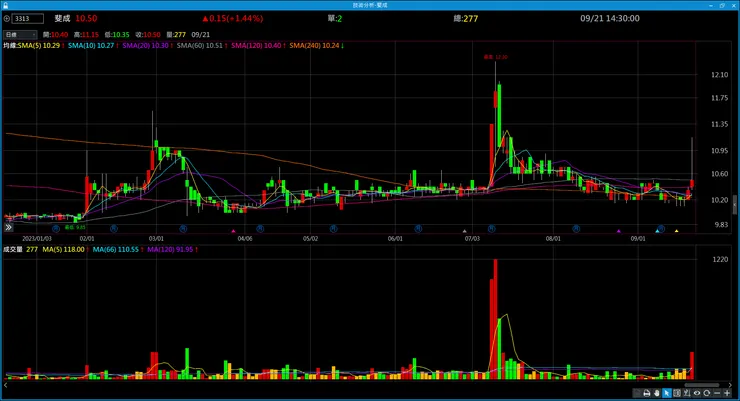Click the monthly marker circle near 08/01

click(x=576, y=229)
